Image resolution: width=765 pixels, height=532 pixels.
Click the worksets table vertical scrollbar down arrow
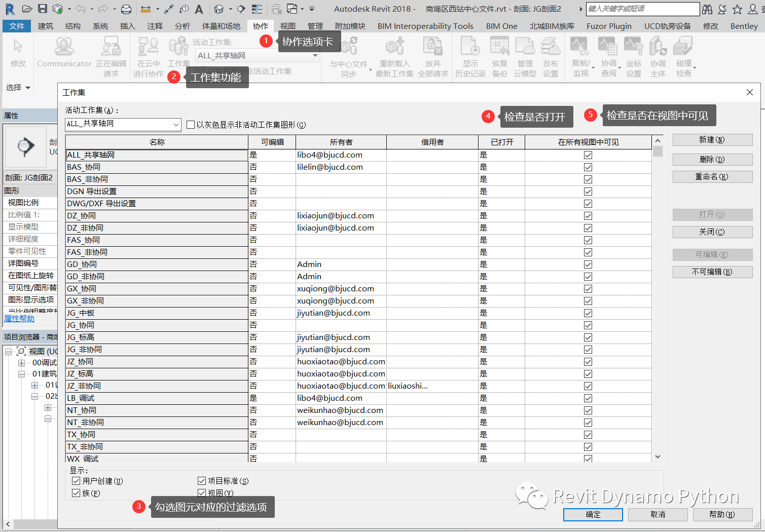(658, 457)
